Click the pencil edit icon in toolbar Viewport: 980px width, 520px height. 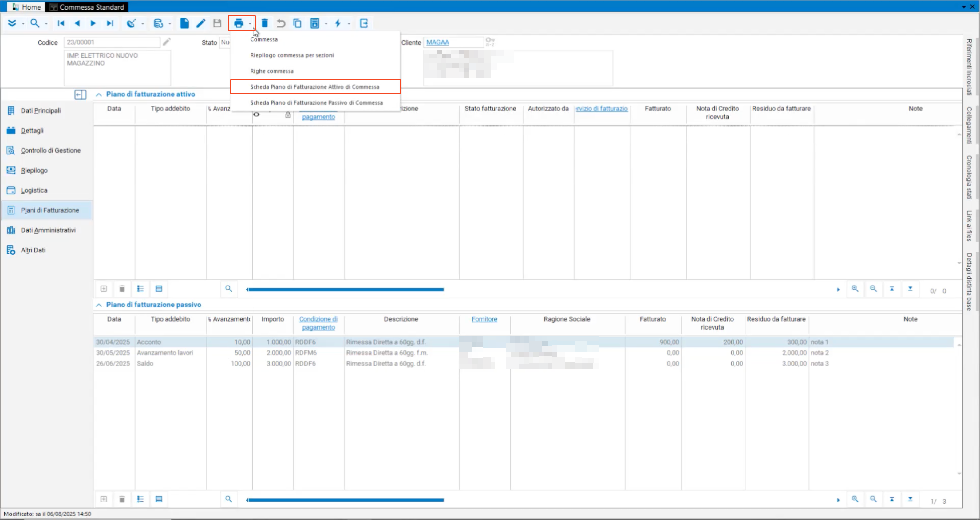[x=201, y=23]
